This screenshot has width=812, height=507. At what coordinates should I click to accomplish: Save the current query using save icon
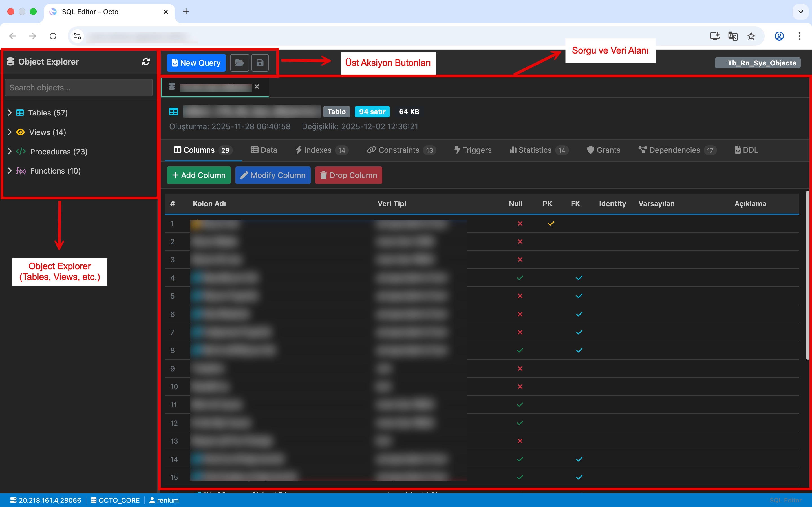coord(260,63)
